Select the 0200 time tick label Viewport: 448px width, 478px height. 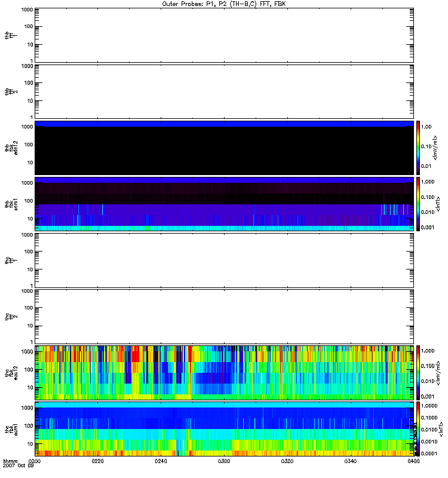[x=35, y=462]
